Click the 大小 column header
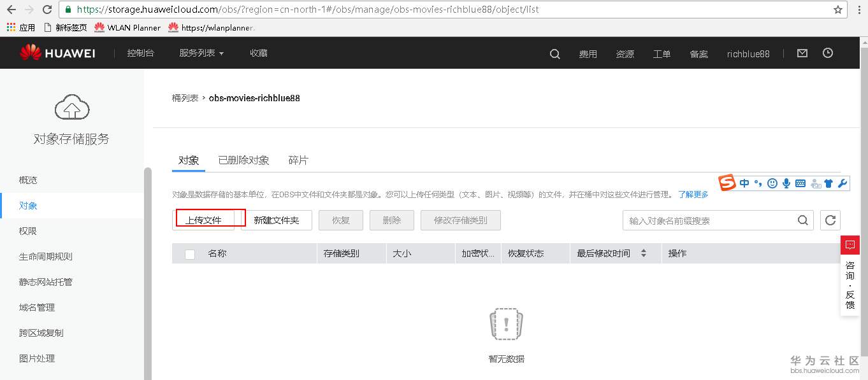Viewport: 868px width, 380px height. pos(401,253)
